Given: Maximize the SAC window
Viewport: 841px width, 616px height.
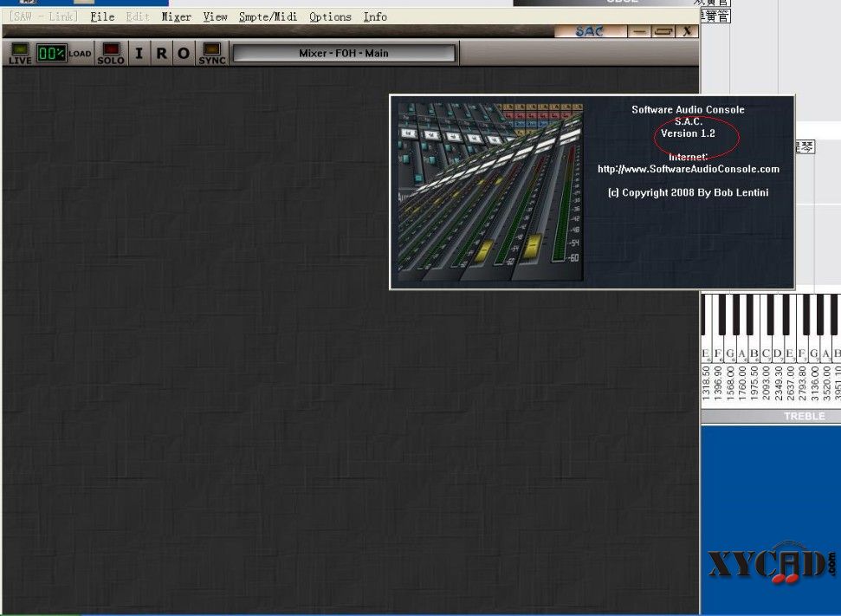Looking at the screenshot, I should (663, 31).
